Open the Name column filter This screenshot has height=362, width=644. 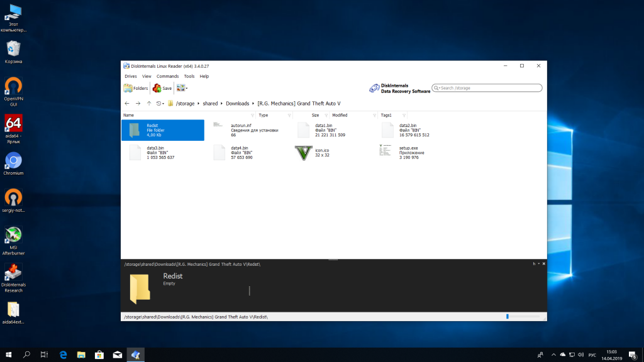[x=253, y=116]
